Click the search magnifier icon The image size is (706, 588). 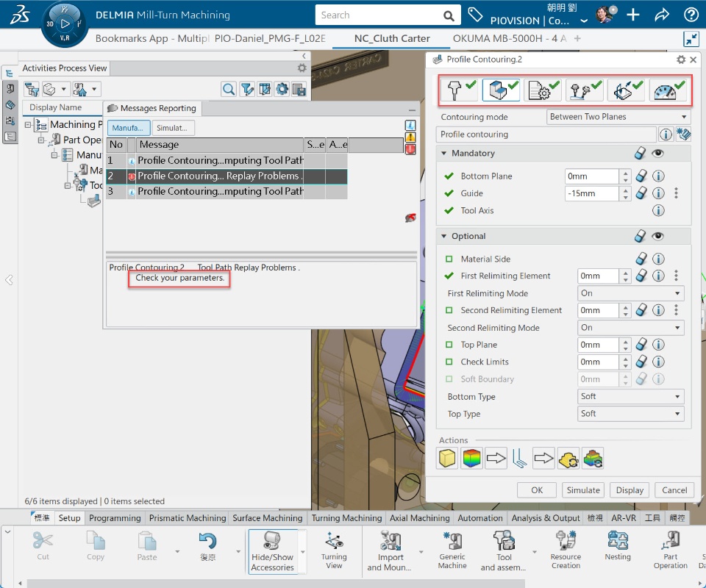click(449, 15)
